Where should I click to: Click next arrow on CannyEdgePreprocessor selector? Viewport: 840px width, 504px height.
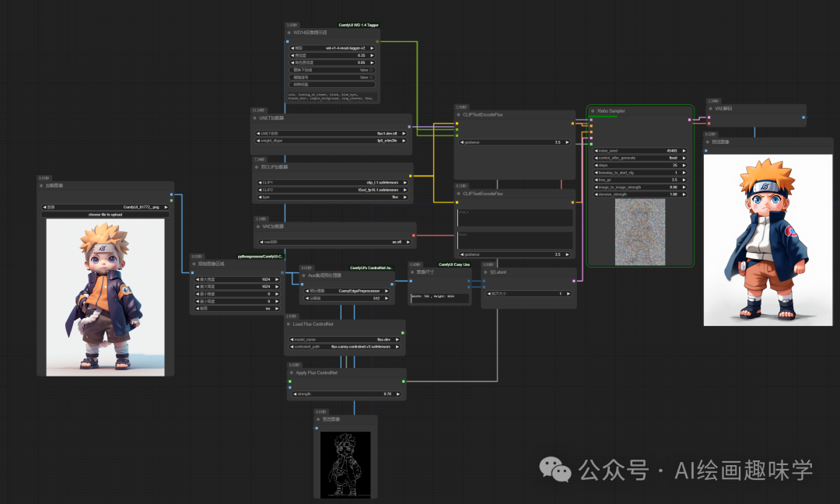pyautogui.click(x=387, y=291)
